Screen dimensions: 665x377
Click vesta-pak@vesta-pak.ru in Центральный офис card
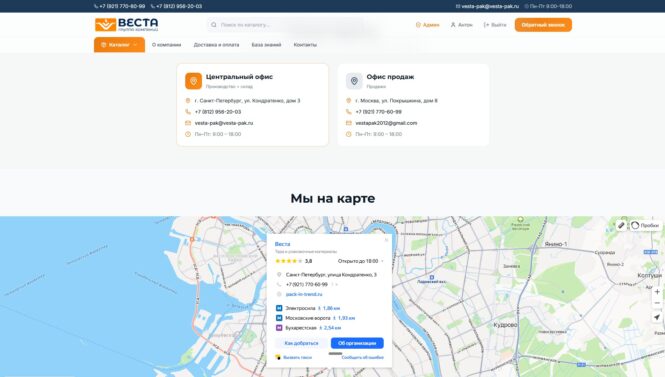(x=224, y=123)
